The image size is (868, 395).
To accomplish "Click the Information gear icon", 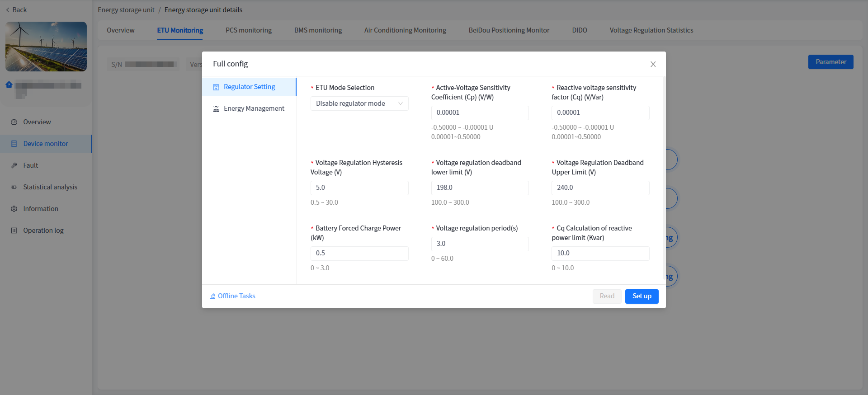I will 14,209.
